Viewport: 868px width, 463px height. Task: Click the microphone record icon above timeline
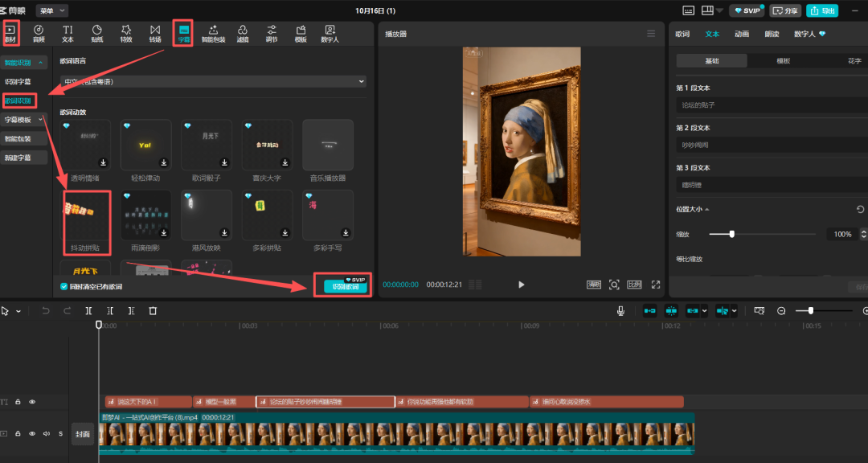click(x=620, y=310)
